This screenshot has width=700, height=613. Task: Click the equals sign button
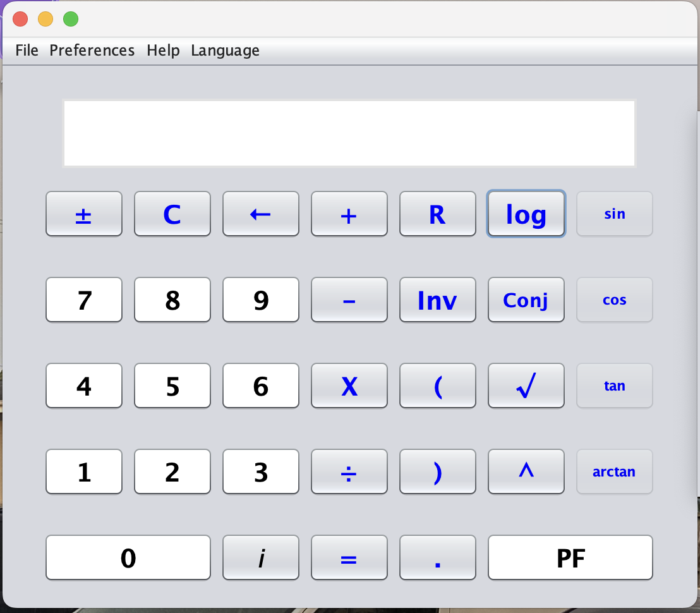pos(349,557)
